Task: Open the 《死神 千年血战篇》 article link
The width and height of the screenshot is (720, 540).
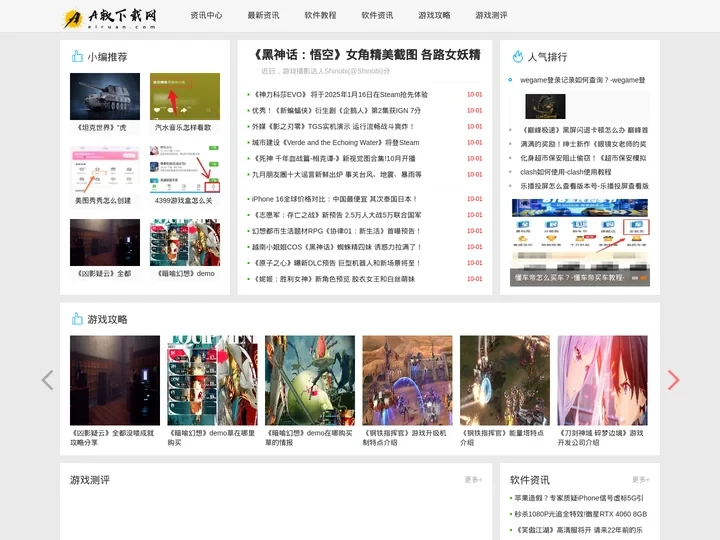Action: tap(333, 158)
